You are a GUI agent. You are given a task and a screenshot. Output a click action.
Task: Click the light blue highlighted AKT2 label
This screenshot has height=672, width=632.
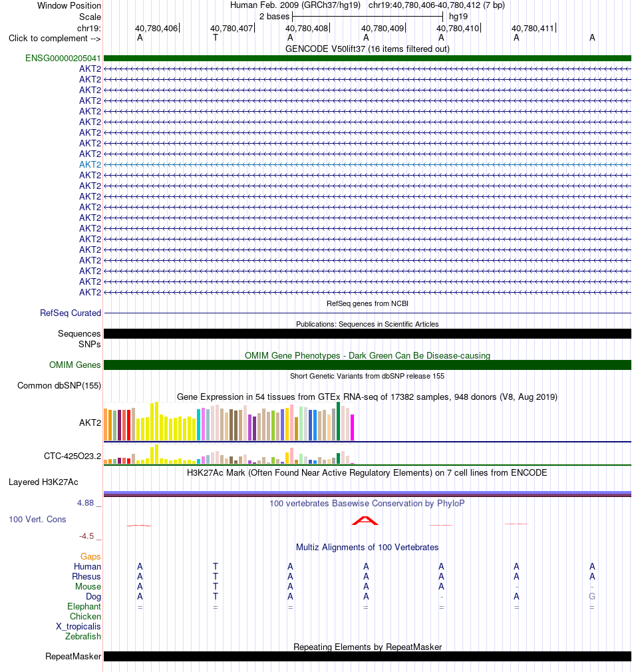(x=90, y=164)
